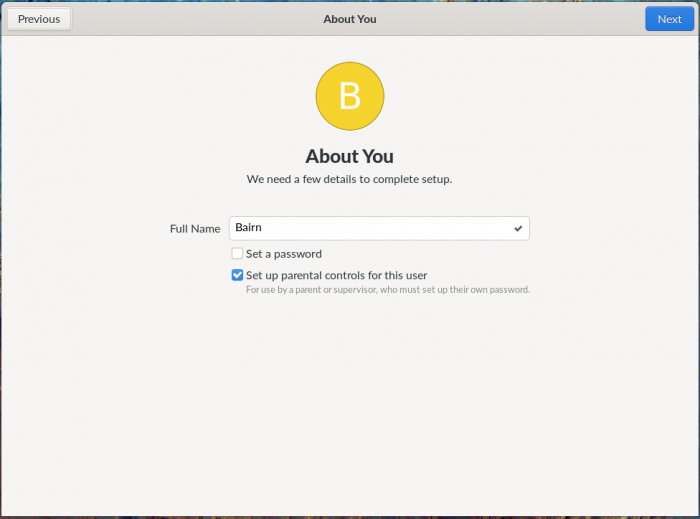Click blank window area below the form

350,400
